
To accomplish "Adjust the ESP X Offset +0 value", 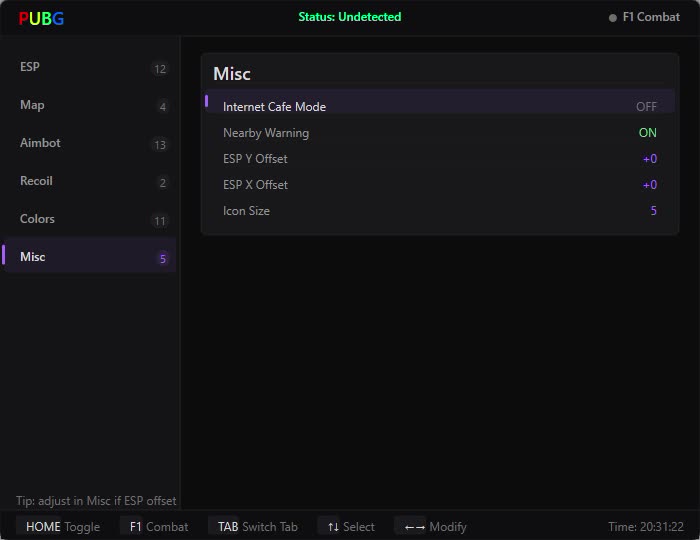I will (650, 184).
